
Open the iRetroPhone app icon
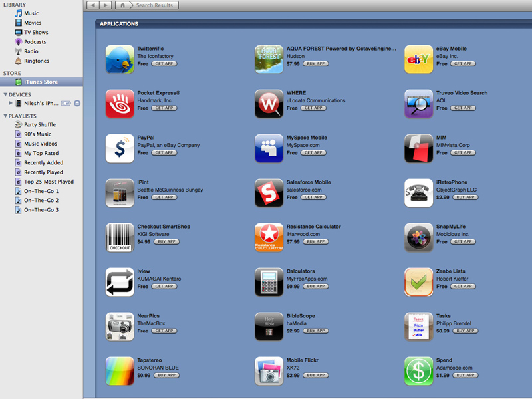coord(419,193)
